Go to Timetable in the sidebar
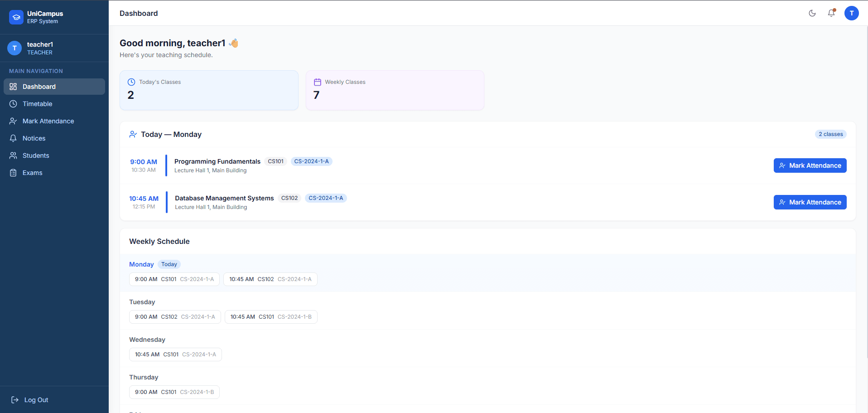This screenshot has height=413, width=868. coord(54,104)
